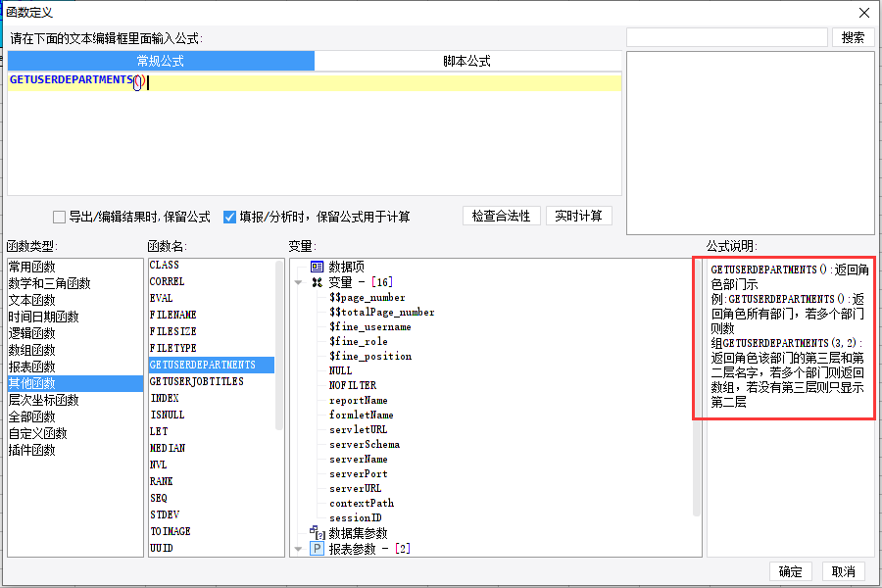Click the 变量 variables node icon
Viewport: 882px width, 588px height.
click(318, 282)
